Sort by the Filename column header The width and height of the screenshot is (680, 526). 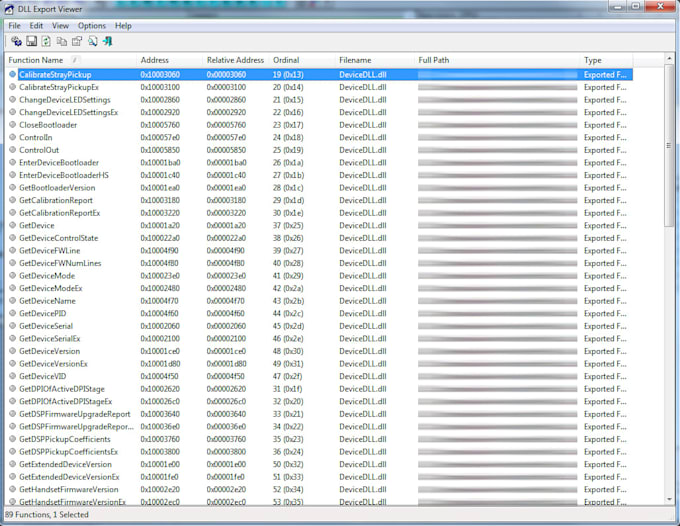[x=375, y=60]
